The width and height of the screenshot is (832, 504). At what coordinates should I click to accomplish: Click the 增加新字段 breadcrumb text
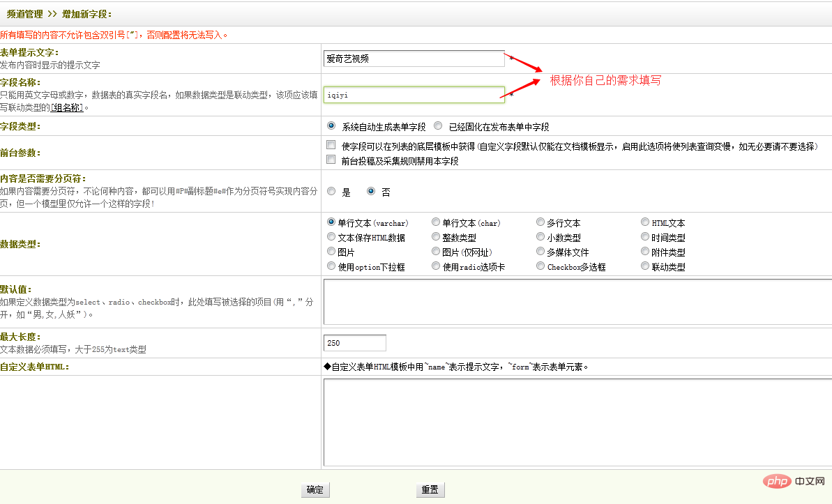(86, 15)
